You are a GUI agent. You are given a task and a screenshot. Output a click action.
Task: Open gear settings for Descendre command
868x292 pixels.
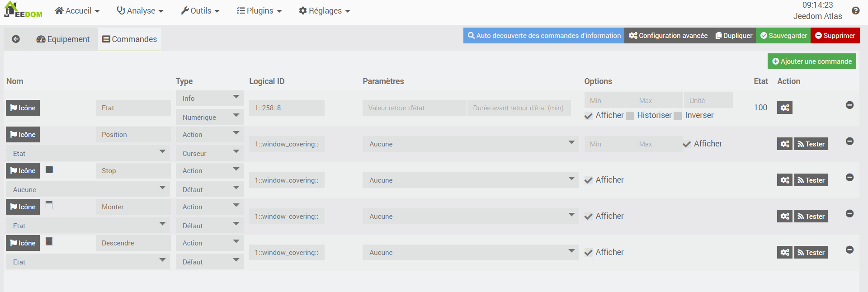(x=784, y=252)
